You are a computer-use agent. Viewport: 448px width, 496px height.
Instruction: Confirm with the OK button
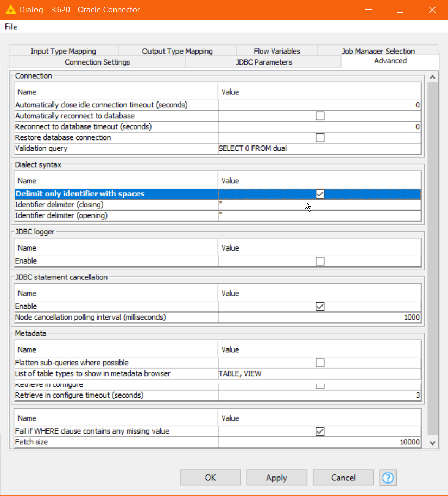(210, 478)
